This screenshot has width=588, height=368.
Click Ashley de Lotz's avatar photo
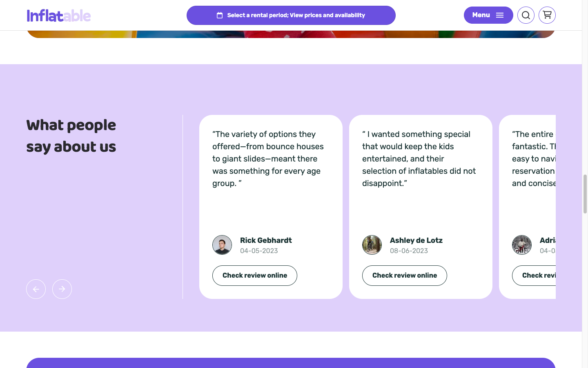pyautogui.click(x=372, y=245)
